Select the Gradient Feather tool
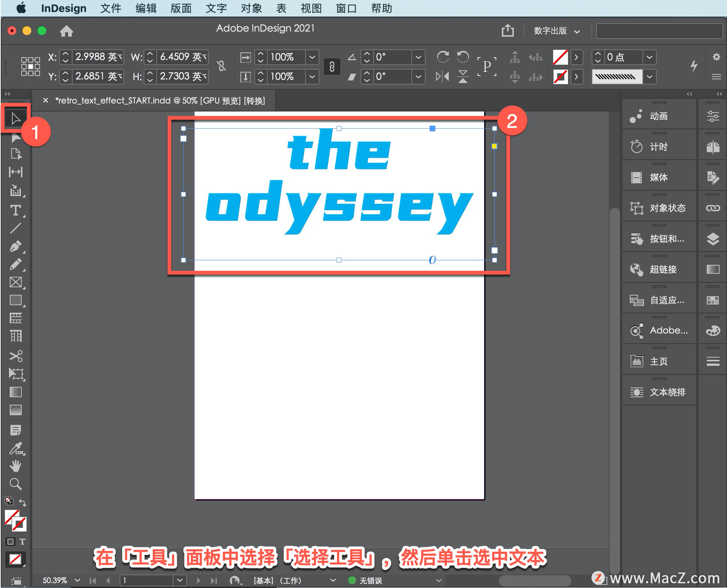This screenshot has width=727, height=588. pos(16,410)
